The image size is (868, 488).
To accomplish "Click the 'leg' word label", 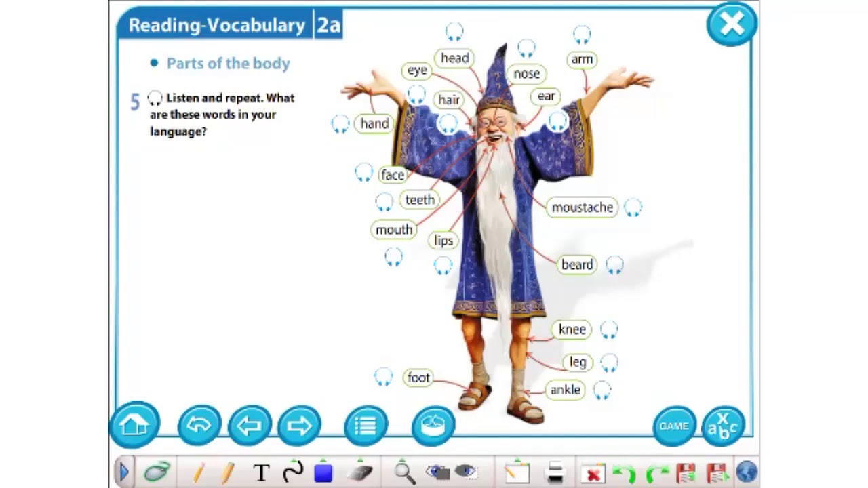I will point(578,363).
